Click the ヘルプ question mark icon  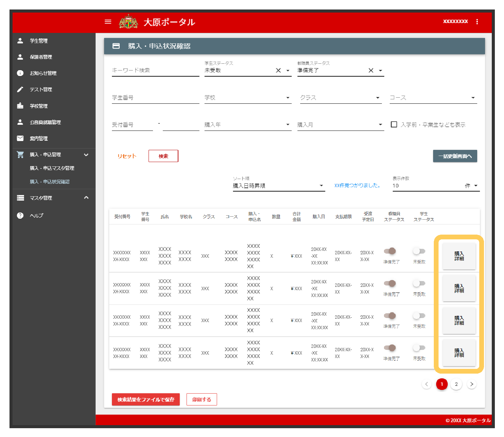(20, 216)
